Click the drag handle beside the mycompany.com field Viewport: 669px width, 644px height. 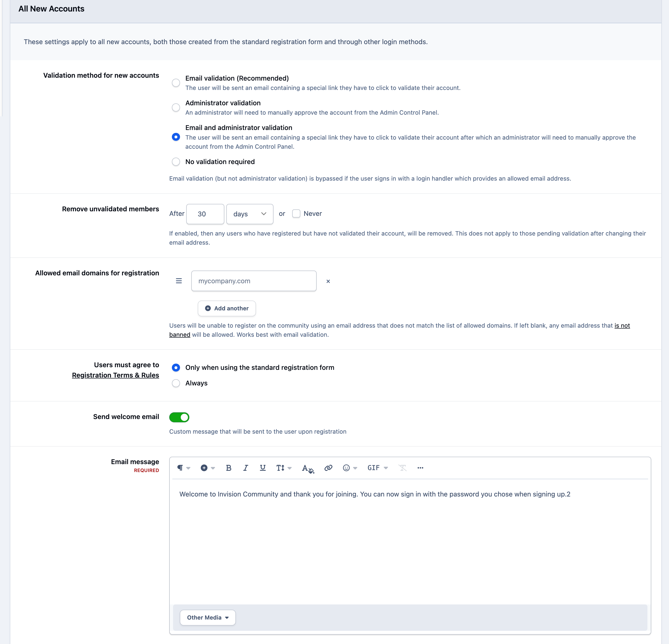[179, 281]
